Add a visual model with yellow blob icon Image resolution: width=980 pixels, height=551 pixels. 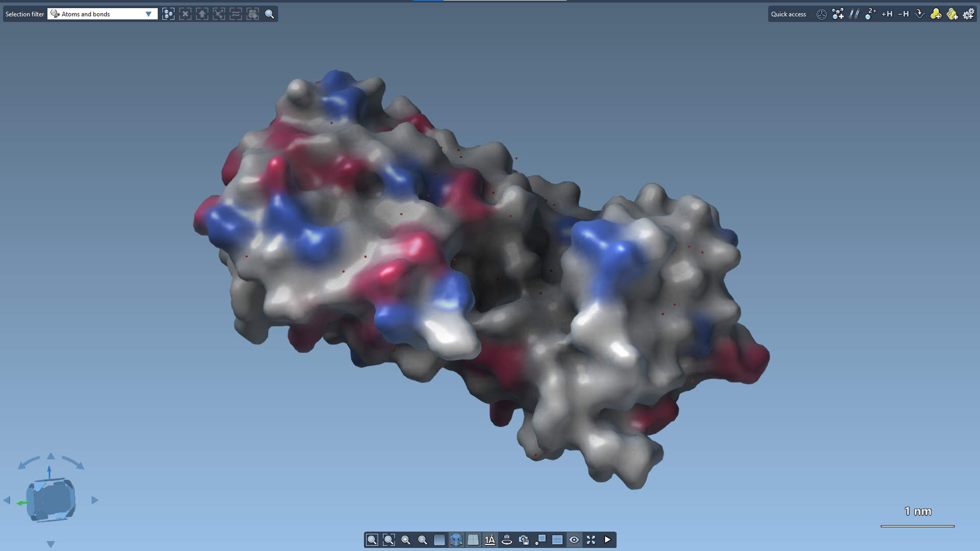[936, 14]
